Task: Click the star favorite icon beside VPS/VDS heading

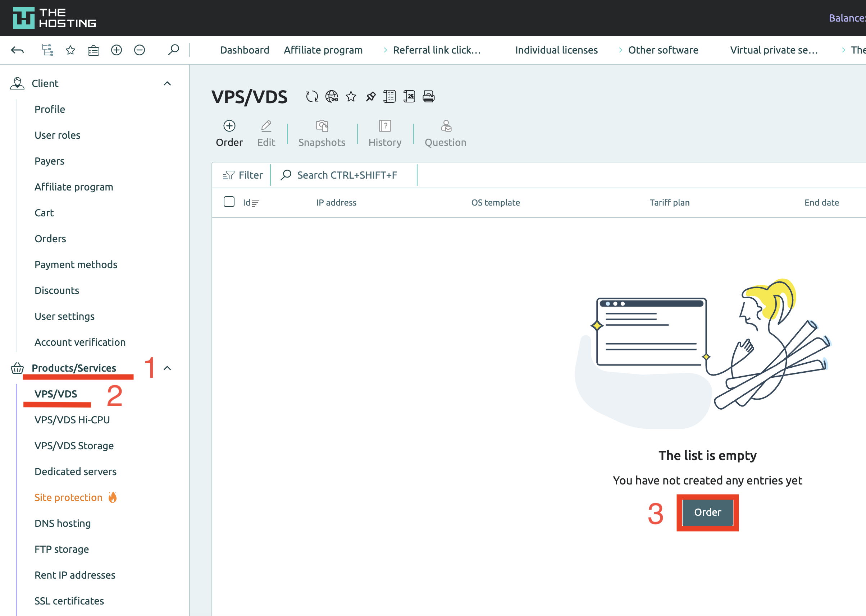Action: (x=351, y=97)
